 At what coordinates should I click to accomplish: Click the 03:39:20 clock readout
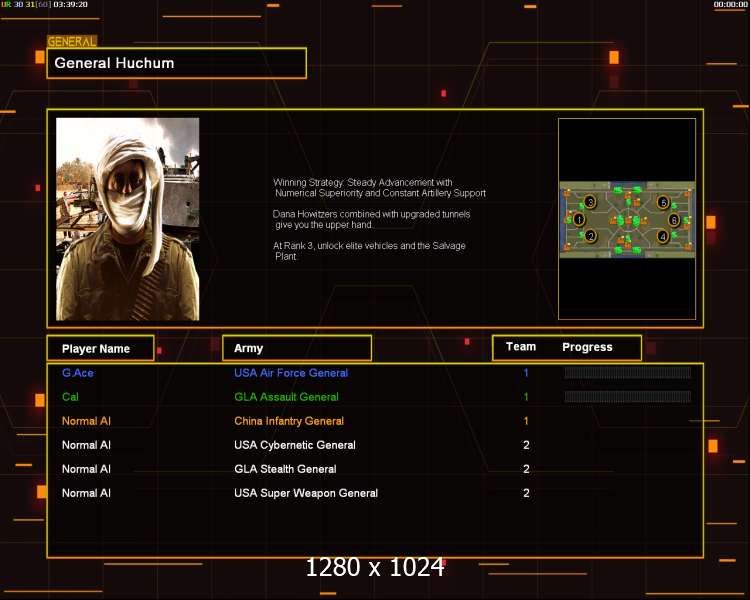71,4
